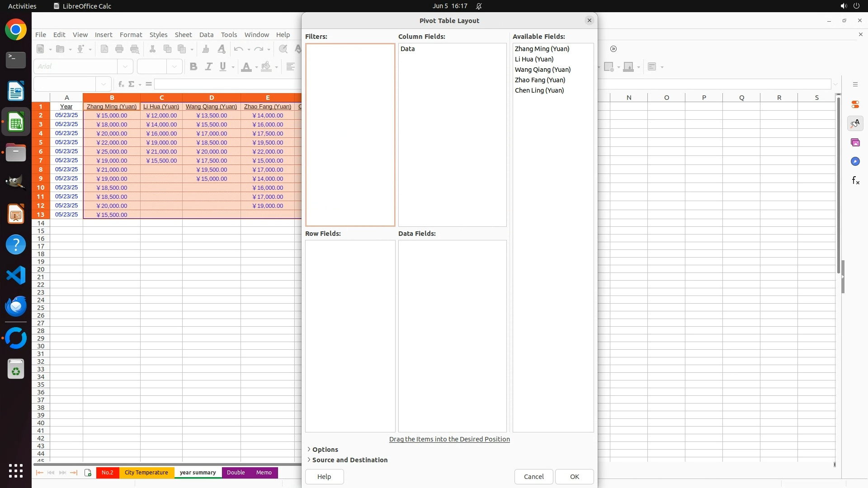Open the font name dropdown arrow
The image size is (868, 488).
[125, 66]
